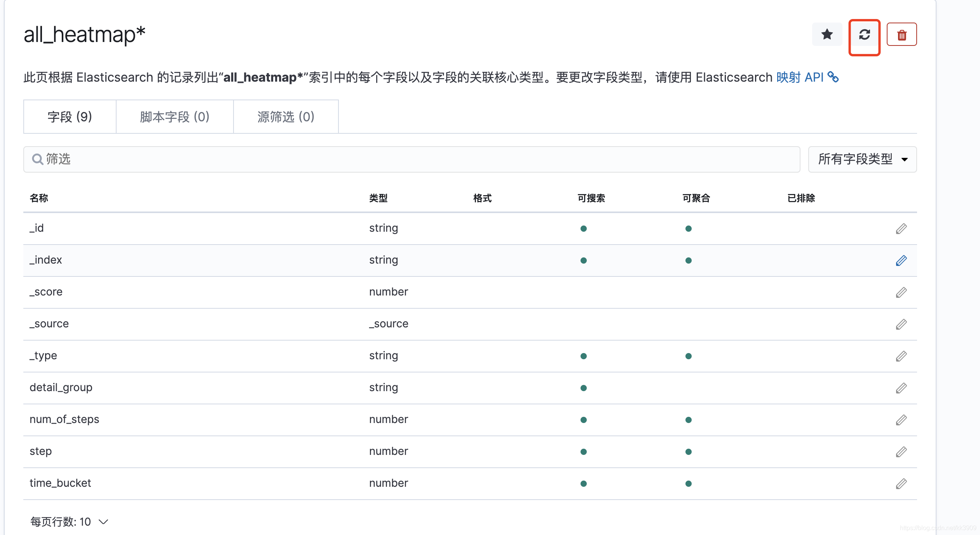Click the 可聚合 column header
Screen dimensions: 980x535
[x=696, y=198]
